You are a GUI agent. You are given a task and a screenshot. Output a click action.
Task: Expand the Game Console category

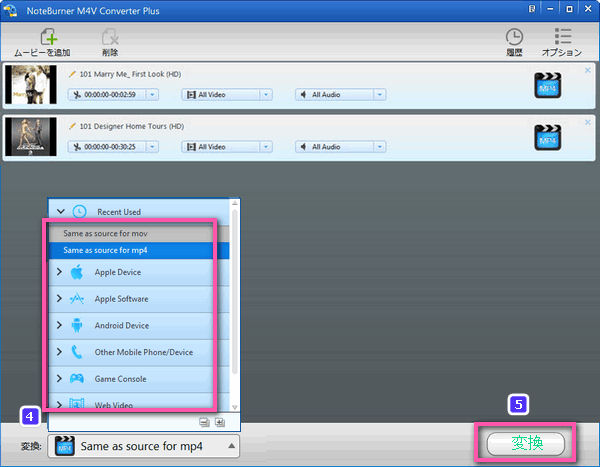[59, 379]
